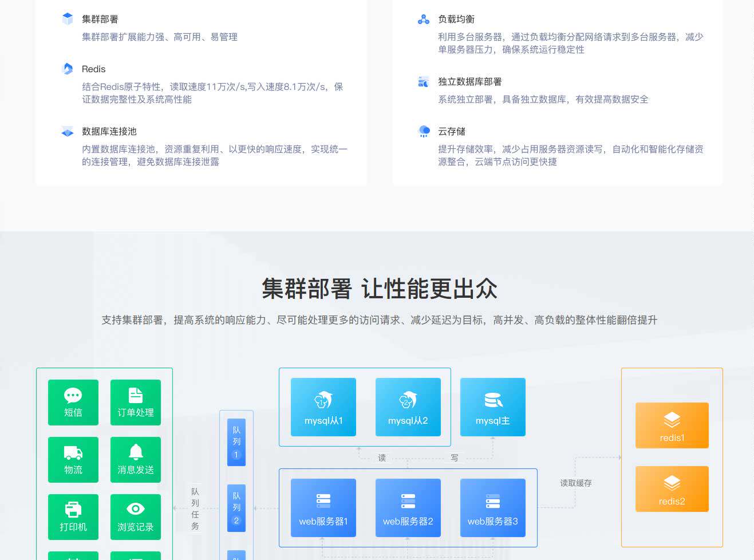Image resolution: width=754 pixels, height=560 pixels.
Task: Click the 独立数据库部署 icon
Action: 424,82
